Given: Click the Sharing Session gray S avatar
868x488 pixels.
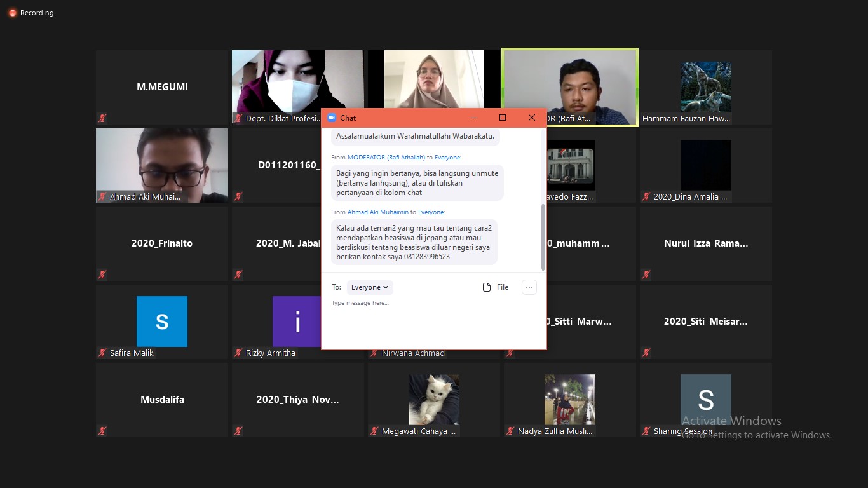Looking at the screenshot, I should click(706, 400).
